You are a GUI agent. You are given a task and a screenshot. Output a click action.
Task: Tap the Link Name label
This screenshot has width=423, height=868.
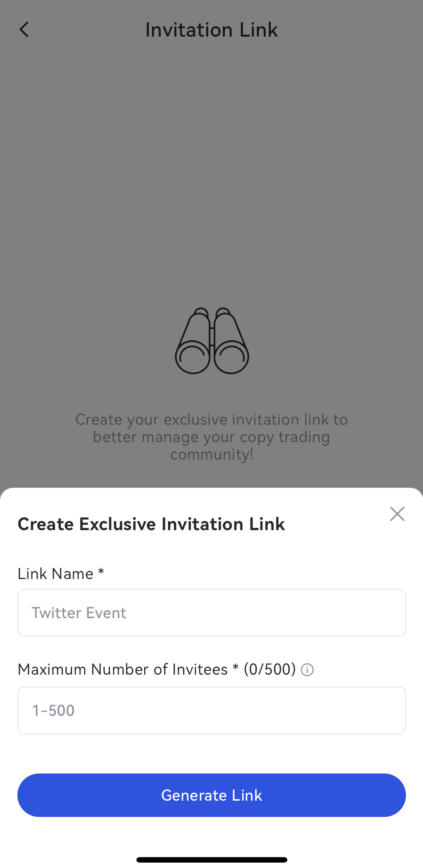point(55,574)
